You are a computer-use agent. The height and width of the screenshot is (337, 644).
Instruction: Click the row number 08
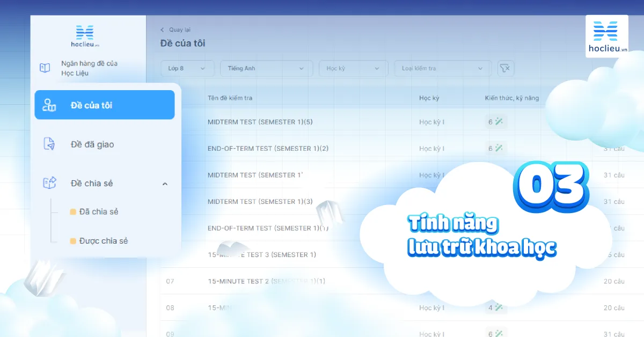tap(170, 307)
